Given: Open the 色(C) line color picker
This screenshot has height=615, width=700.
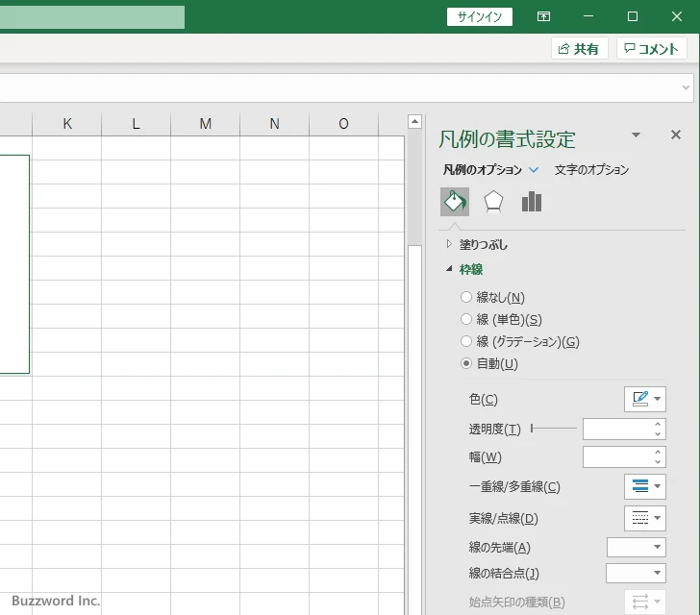Looking at the screenshot, I should point(644,399).
